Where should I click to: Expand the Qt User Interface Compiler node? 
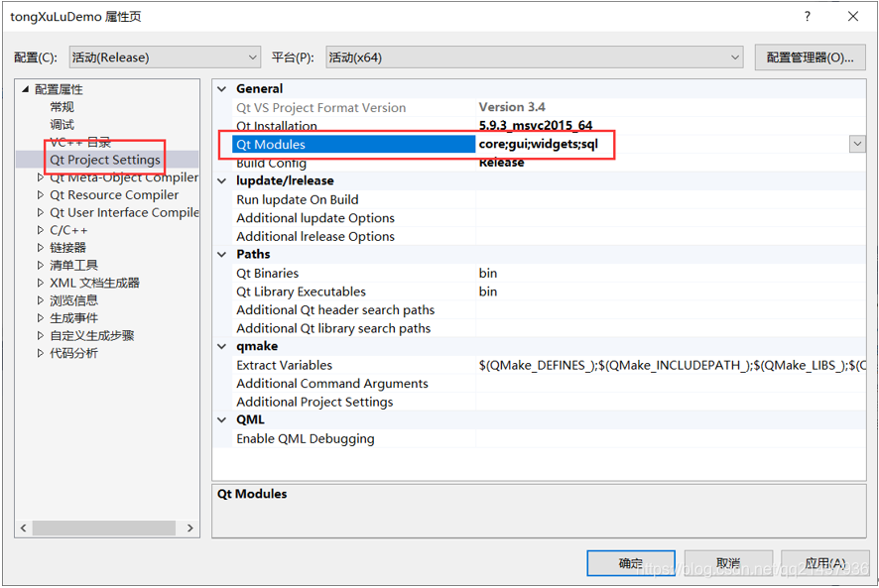(41, 212)
